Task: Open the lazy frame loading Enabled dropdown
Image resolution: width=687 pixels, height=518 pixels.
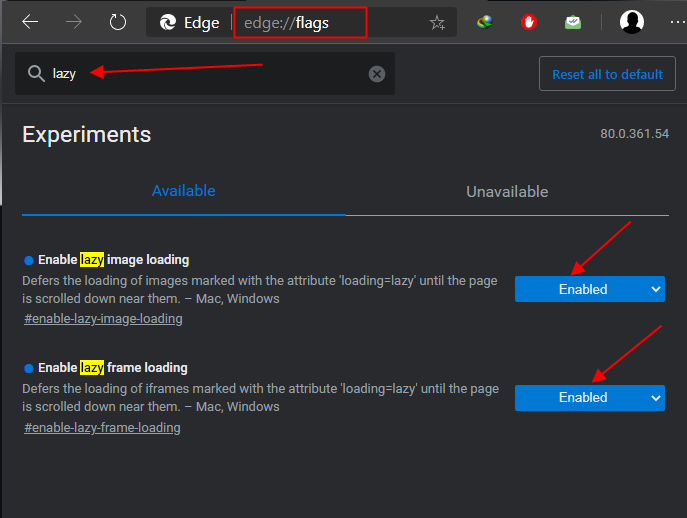Action: pyautogui.click(x=589, y=397)
